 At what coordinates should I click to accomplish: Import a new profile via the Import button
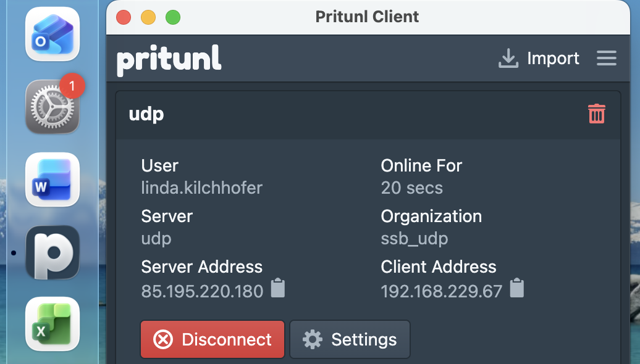539,59
